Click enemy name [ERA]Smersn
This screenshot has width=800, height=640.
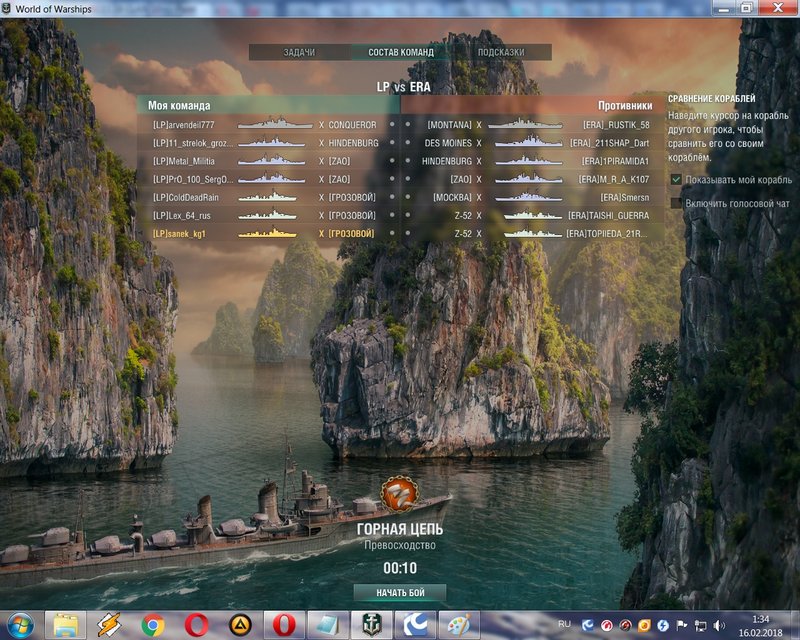(x=625, y=198)
